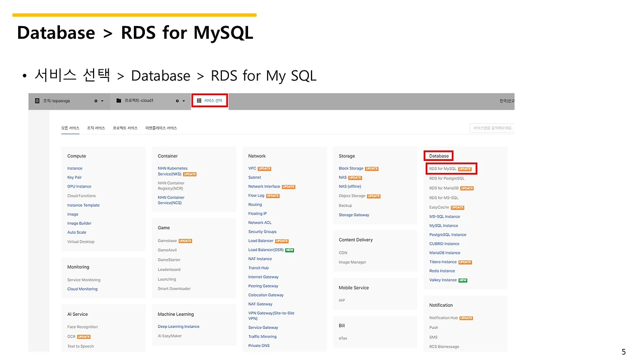Image resolution: width=644 pixels, height=362 pixels.
Task: Open NHN Container Service(NCS) link
Action: coord(171,200)
